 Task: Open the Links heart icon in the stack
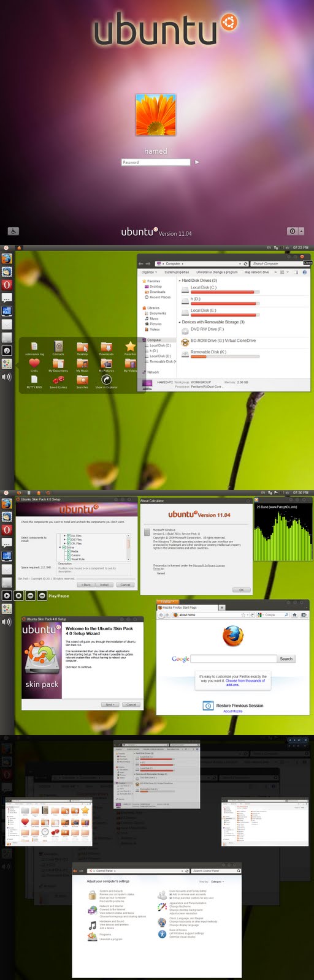coord(34,363)
